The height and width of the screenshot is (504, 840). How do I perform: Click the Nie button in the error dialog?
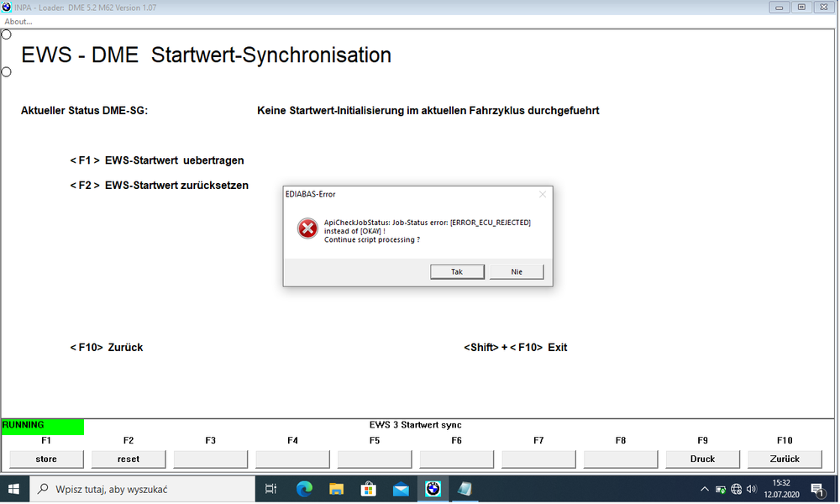[x=517, y=272]
